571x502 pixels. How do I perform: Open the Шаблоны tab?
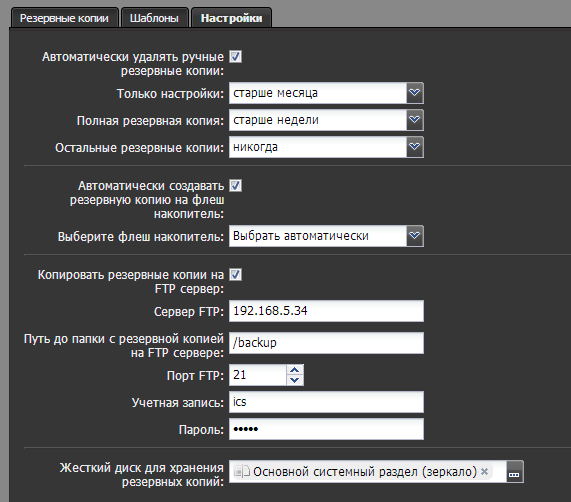154,18
